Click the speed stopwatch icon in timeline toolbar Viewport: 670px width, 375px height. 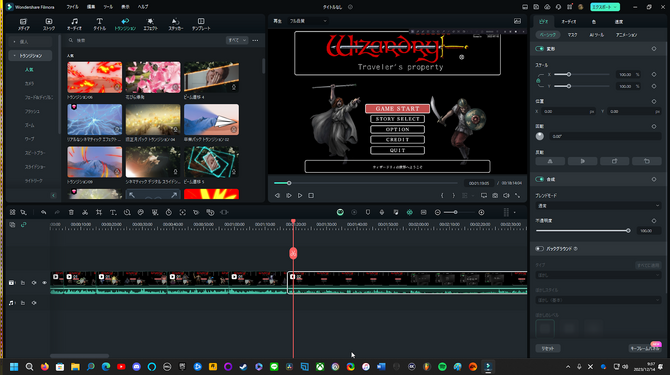tap(169, 212)
